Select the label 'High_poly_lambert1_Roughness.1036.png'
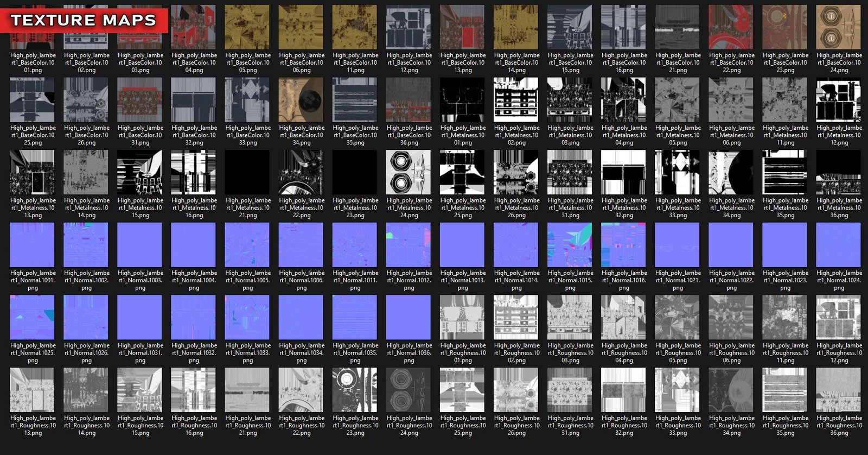Viewport: 868px width, 455px height. 839,426
